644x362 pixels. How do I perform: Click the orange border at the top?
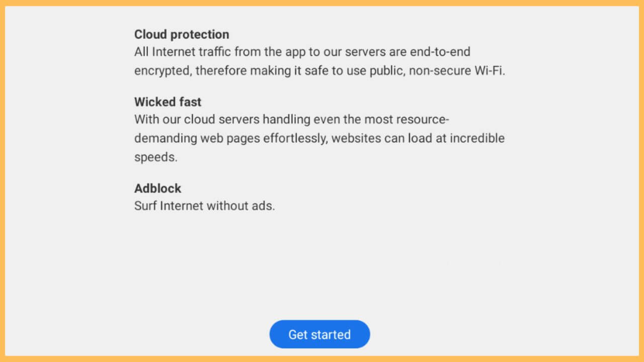[322, 3]
